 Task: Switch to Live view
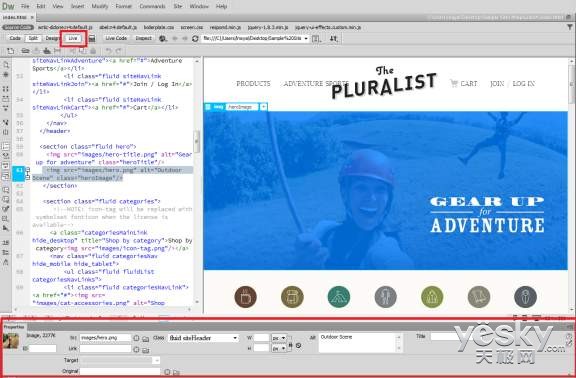[x=73, y=38]
